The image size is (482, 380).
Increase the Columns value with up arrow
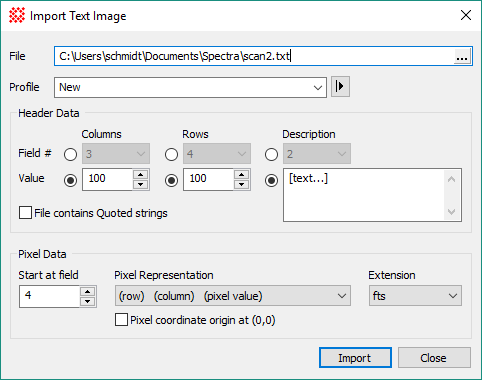point(141,174)
